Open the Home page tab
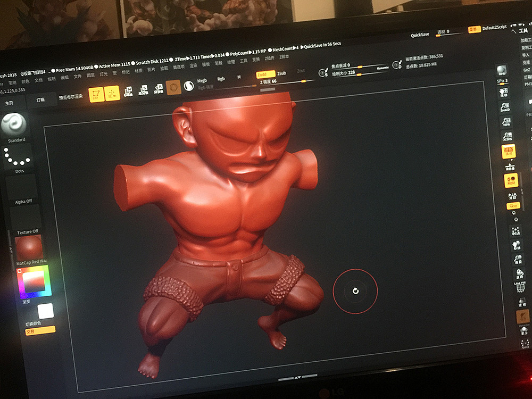The height and width of the screenshot is (399, 532). coord(10,103)
